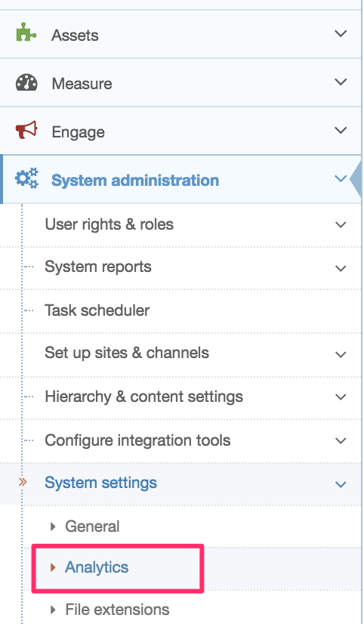Select the Analytics settings link

coord(97,567)
